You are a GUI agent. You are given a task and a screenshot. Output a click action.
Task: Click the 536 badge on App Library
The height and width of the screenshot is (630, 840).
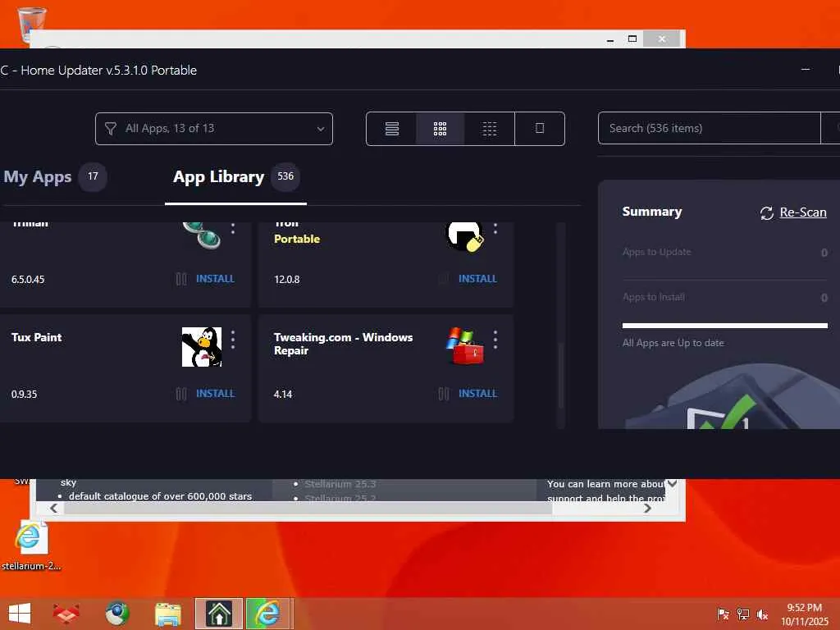(x=285, y=176)
